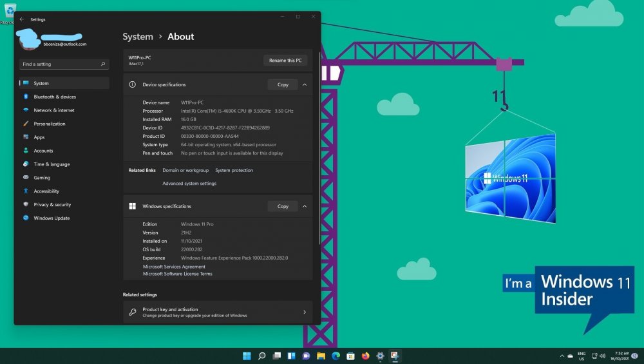Click the Time & language globe icon
Viewport: 644px width, 364px height.
point(26,164)
